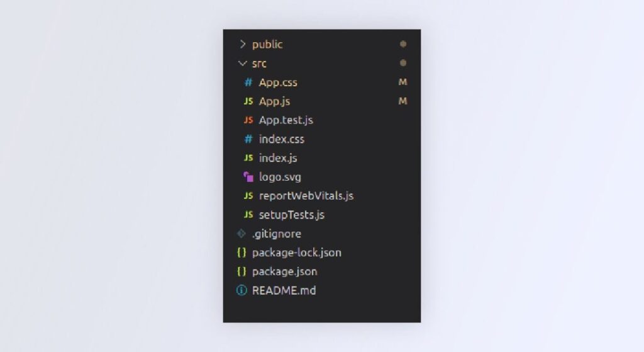Screen dimensions: 644x352
Task: Open the setupTests.js file
Action: [292, 215]
